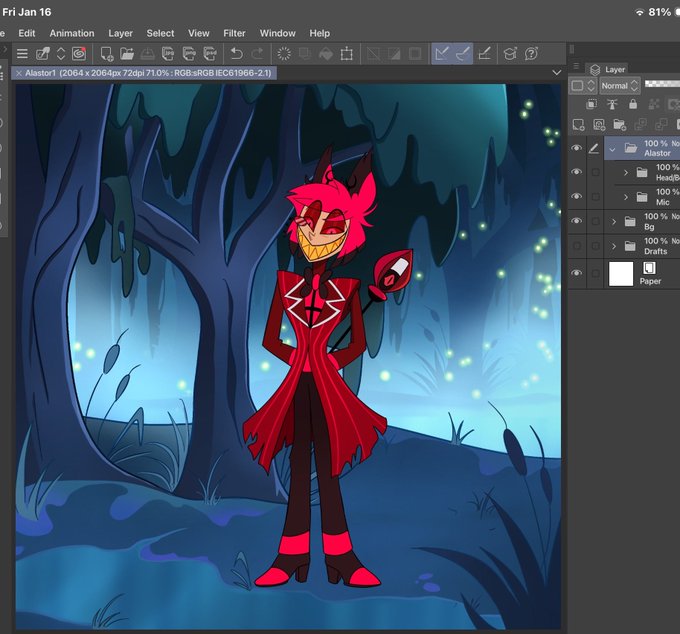Toggle the Lock Layer padlock icon
Image resolution: width=680 pixels, height=634 pixels.
coord(633,104)
